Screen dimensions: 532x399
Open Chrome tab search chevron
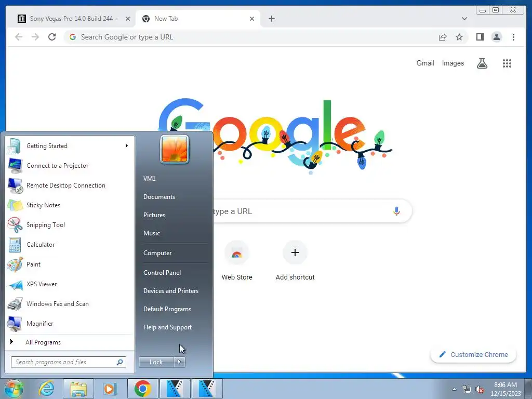(x=464, y=19)
